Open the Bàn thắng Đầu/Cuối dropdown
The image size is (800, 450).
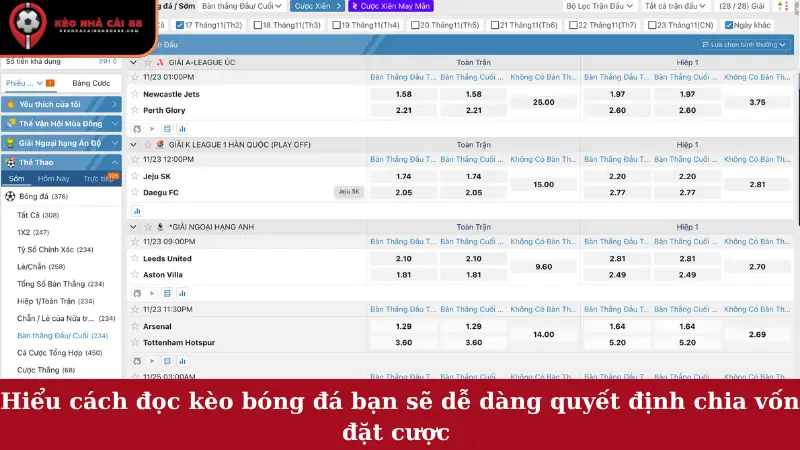[242, 6]
